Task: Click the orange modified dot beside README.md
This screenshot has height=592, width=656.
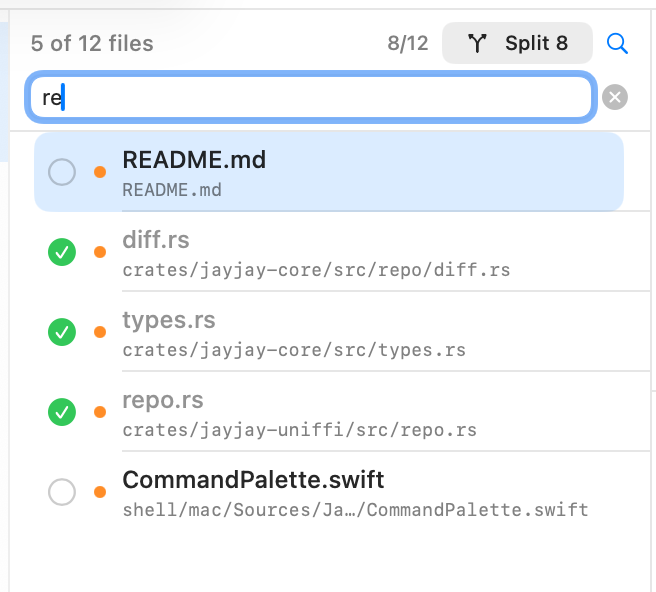Action: [100, 172]
